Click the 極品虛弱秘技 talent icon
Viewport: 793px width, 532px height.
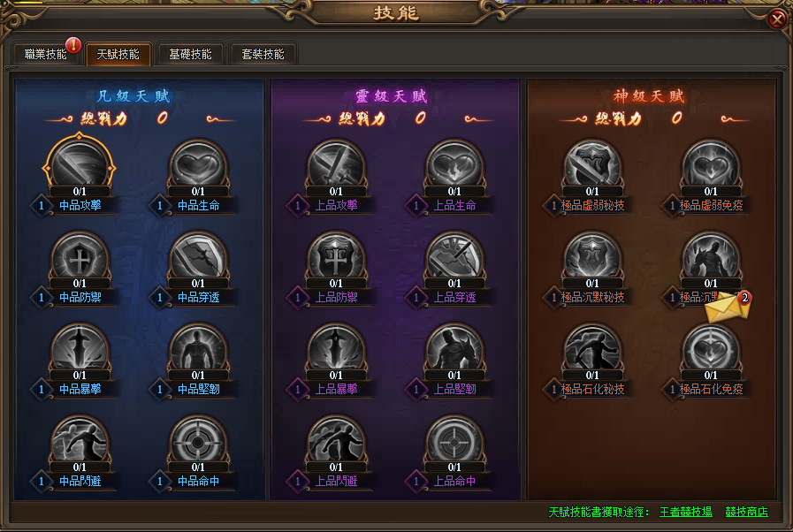pos(592,165)
